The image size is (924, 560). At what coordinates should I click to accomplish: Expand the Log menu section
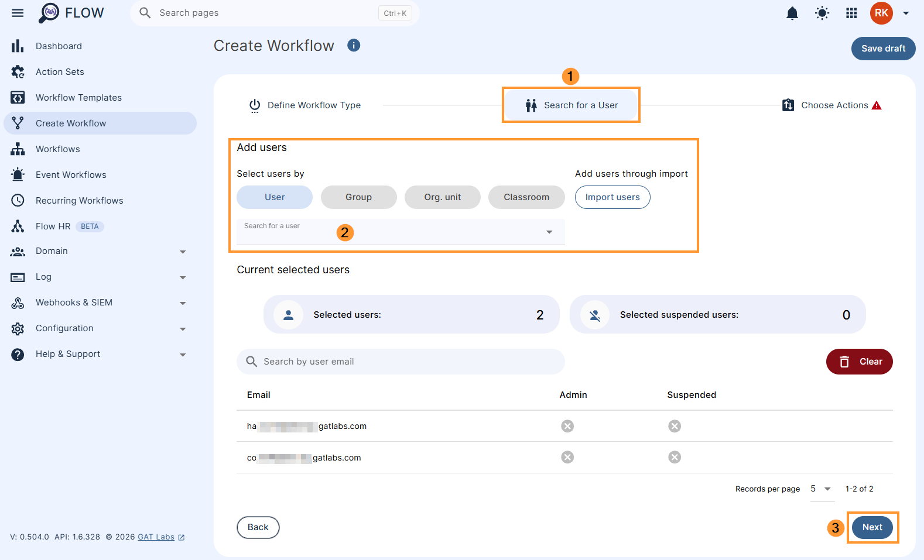point(183,277)
